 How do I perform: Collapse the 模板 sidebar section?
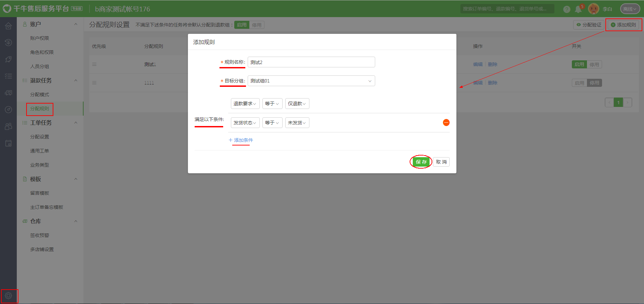[x=76, y=179]
